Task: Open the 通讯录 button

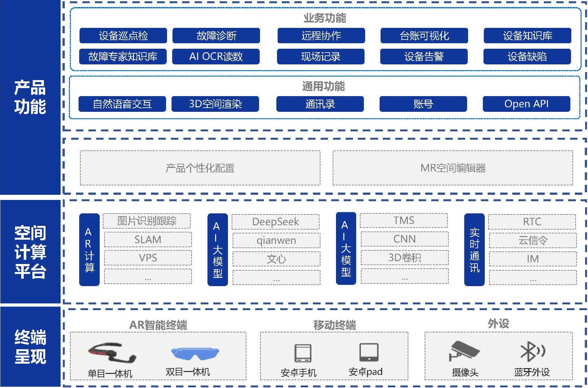Action: (320, 104)
